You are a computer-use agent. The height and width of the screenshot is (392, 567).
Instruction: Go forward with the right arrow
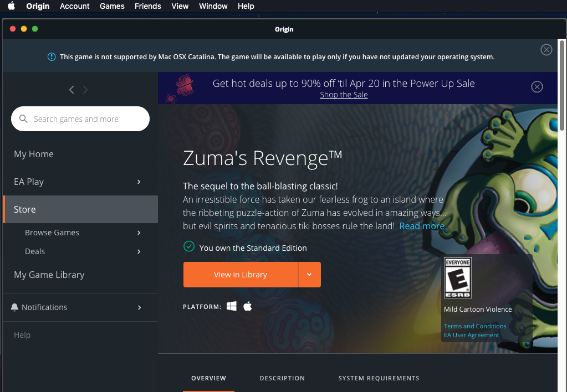pyautogui.click(x=85, y=90)
